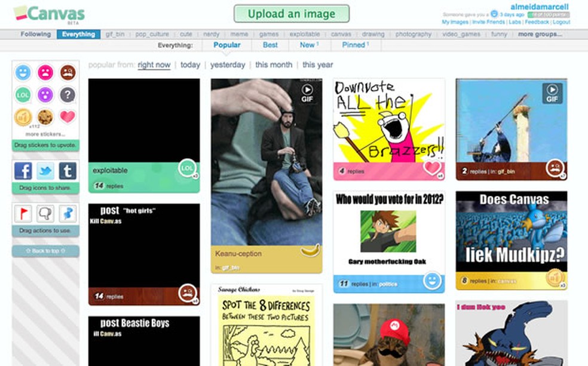The width and height of the screenshot is (588, 366).
Task: Click the Facebook share icon
Action: click(23, 171)
